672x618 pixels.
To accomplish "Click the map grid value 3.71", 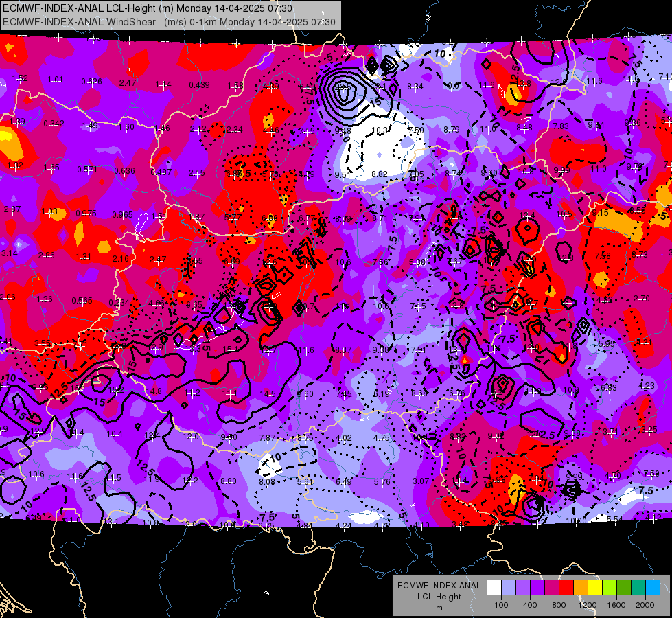I will [x=611, y=431].
